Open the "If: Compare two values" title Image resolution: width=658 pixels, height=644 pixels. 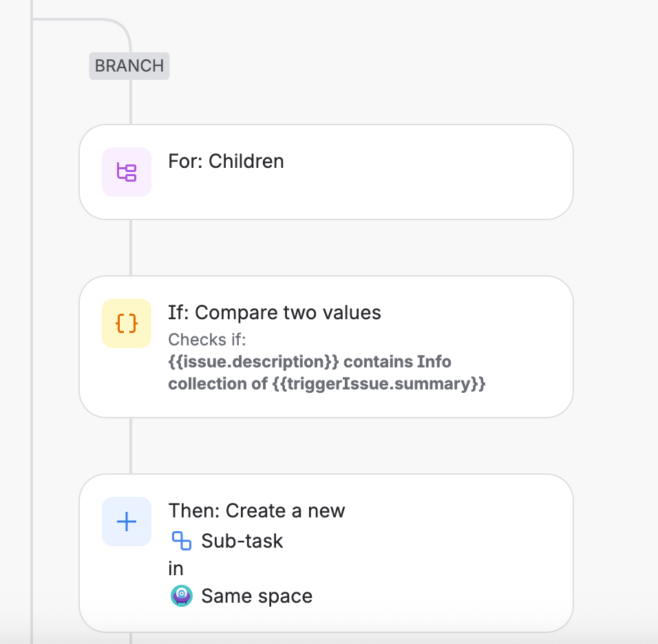click(274, 313)
